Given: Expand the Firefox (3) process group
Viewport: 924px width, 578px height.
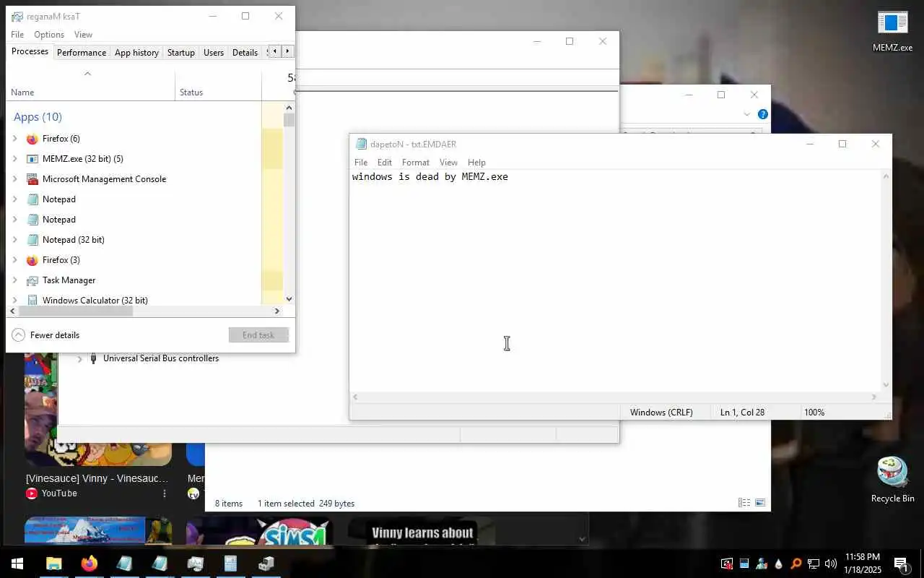Looking at the screenshot, I should [x=15, y=260].
